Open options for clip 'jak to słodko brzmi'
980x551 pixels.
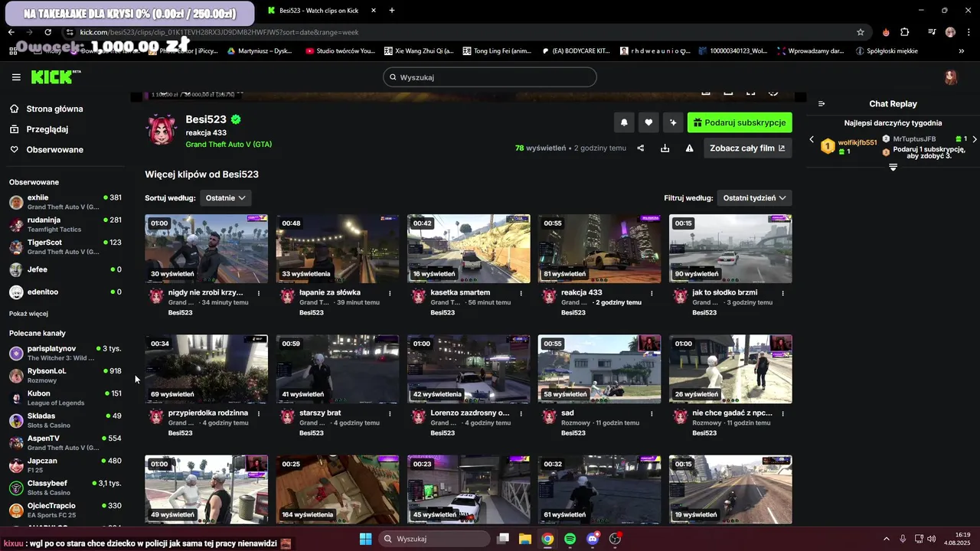[782, 293]
